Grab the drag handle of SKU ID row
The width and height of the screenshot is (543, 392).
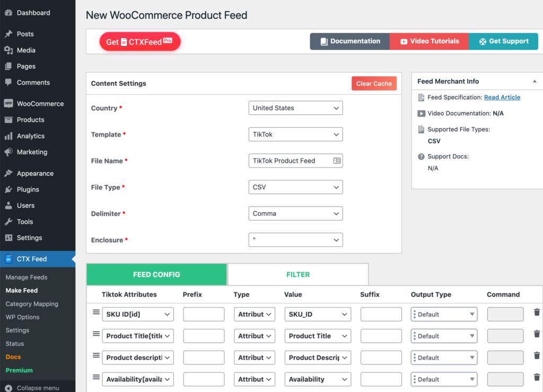(x=97, y=313)
